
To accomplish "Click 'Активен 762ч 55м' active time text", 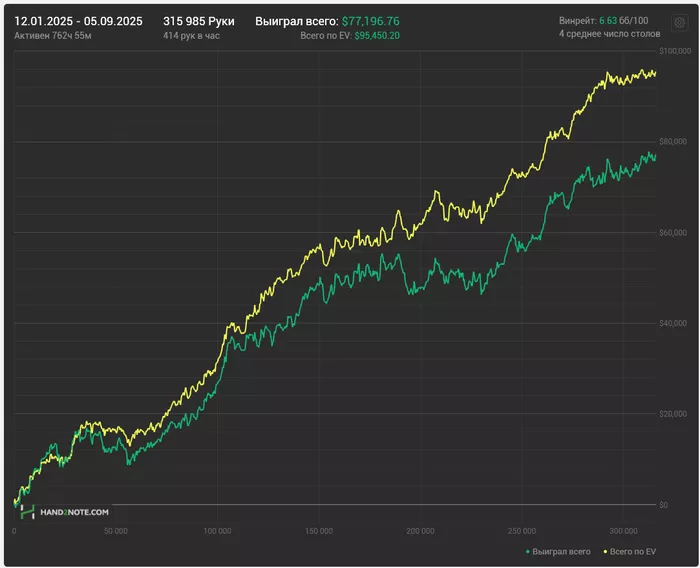I will click(x=55, y=35).
